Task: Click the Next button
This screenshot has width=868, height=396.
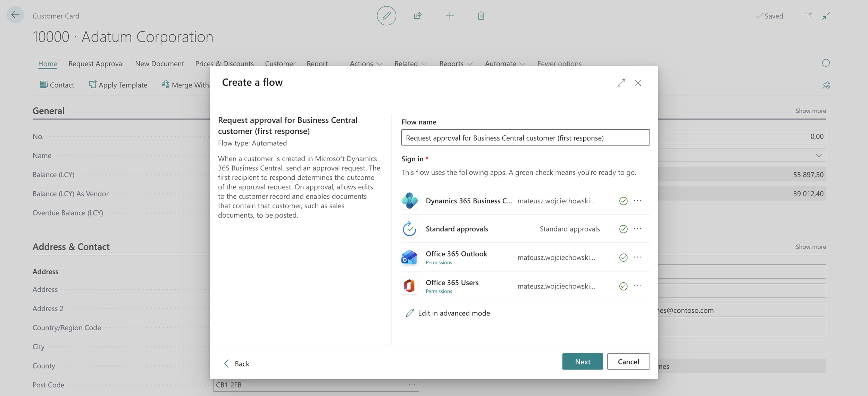Action: (583, 362)
